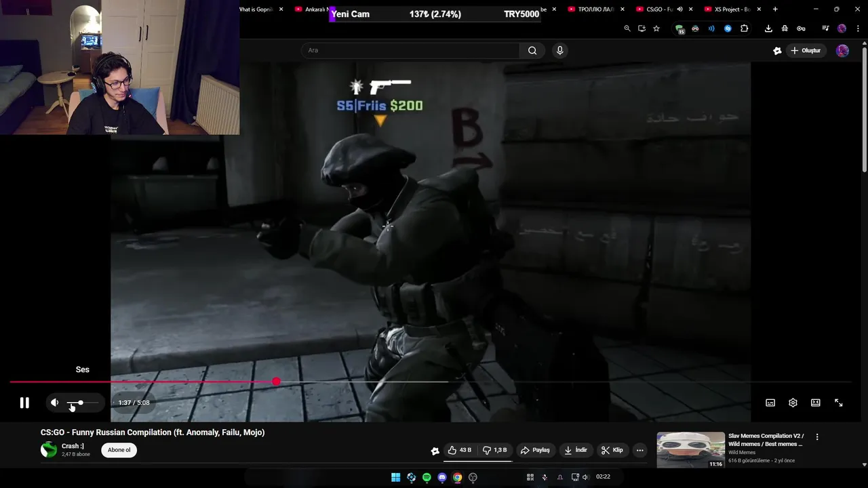The width and height of the screenshot is (868, 488).
Task: Open the Shazam extension icon
Action: click(728, 28)
